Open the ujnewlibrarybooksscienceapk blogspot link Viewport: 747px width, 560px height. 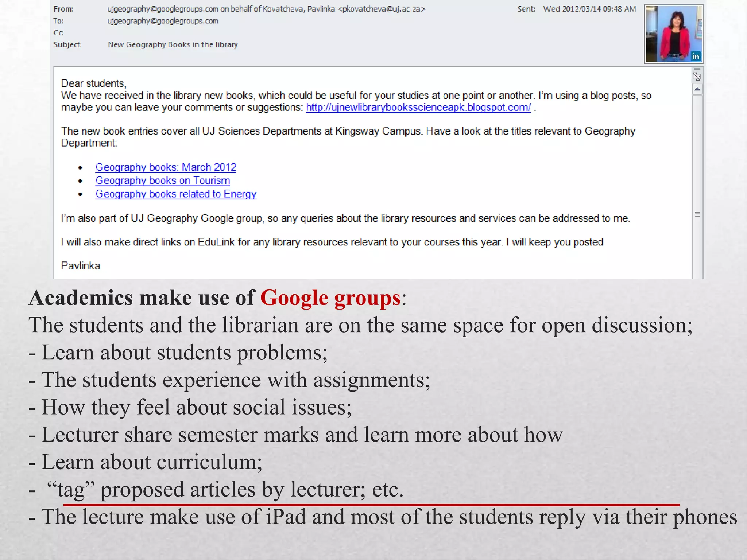[x=418, y=108]
